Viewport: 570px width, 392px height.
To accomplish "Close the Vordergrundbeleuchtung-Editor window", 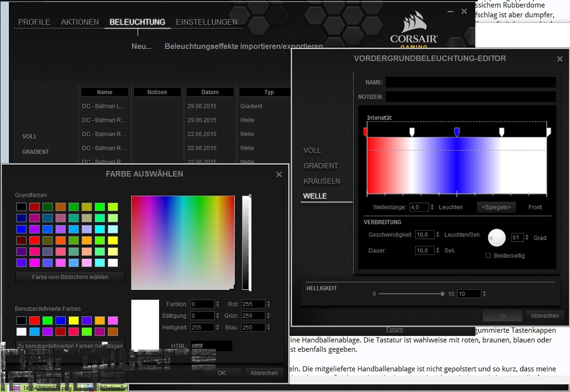I will pos(559,59).
